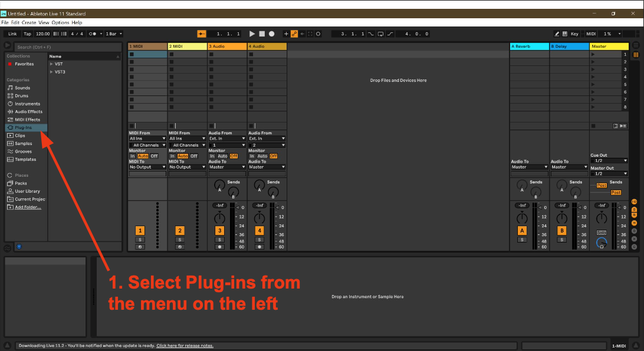
Task: Click the headphone cue volume knob
Action: [x=601, y=243]
